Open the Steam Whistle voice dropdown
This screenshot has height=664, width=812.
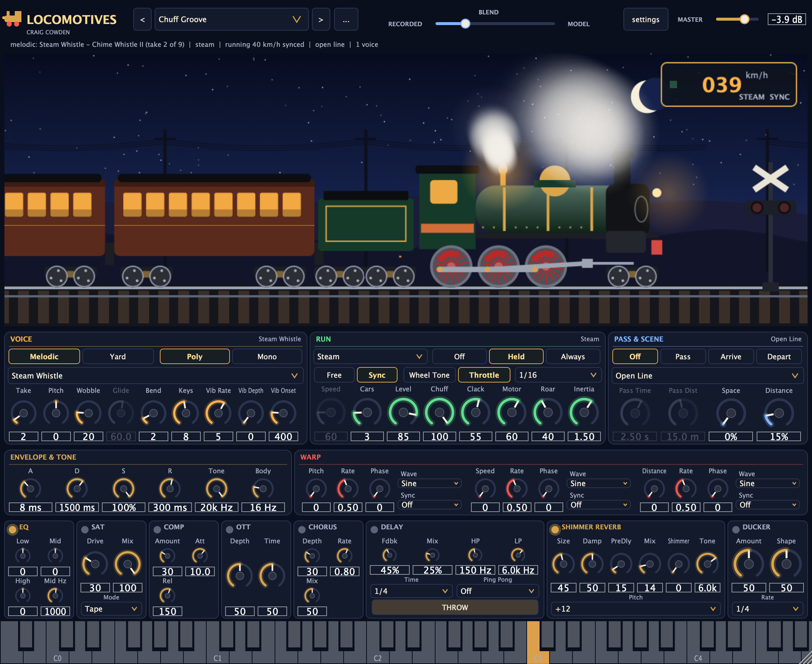(155, 376)
